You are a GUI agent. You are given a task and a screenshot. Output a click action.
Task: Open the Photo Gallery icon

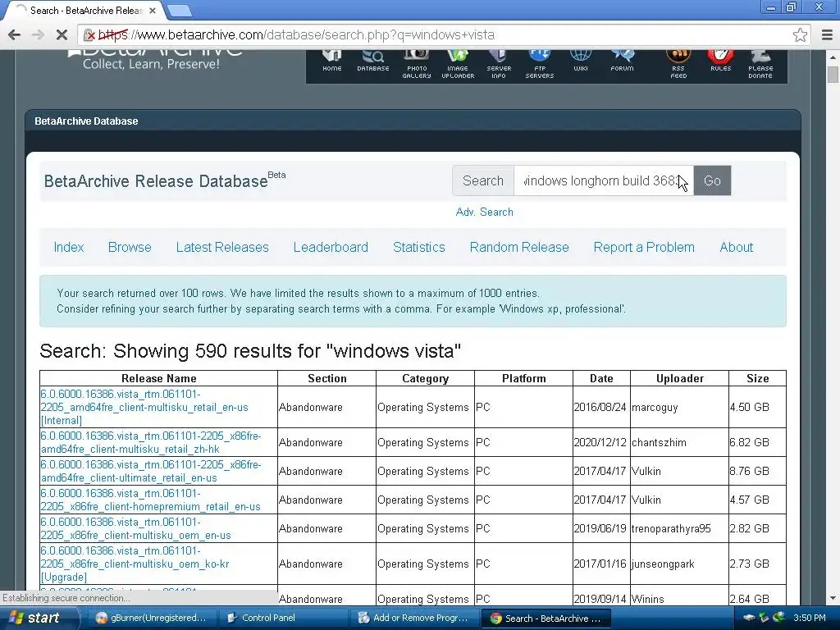[x=416, y=64]
